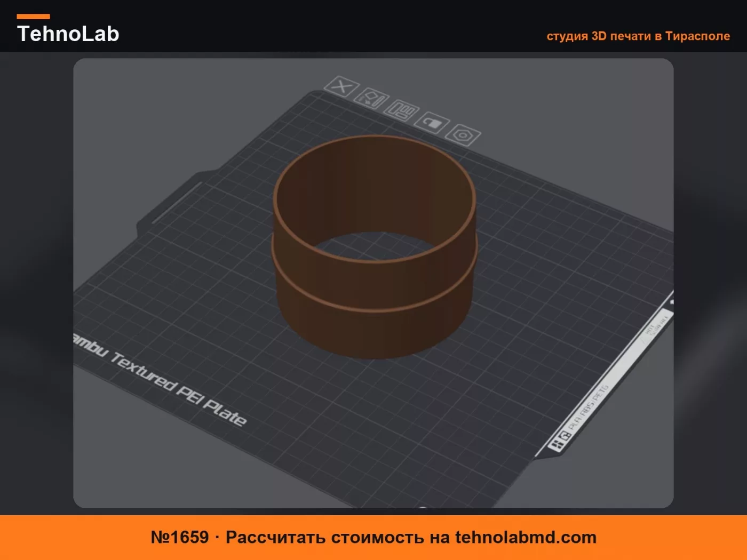Open plate settings hexagon icon
Image resolution: width=747 pixels, height=560 pixels.
pyautogui.click(x=463, y=135)
